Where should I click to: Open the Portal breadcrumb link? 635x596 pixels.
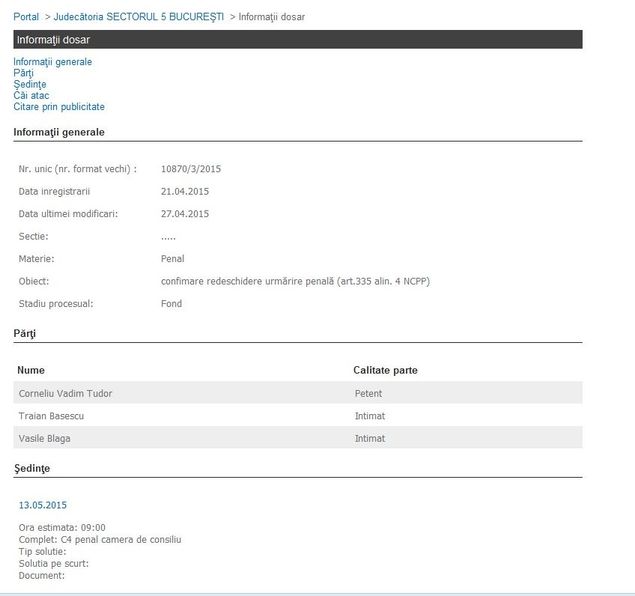click(x=26, y=17)
